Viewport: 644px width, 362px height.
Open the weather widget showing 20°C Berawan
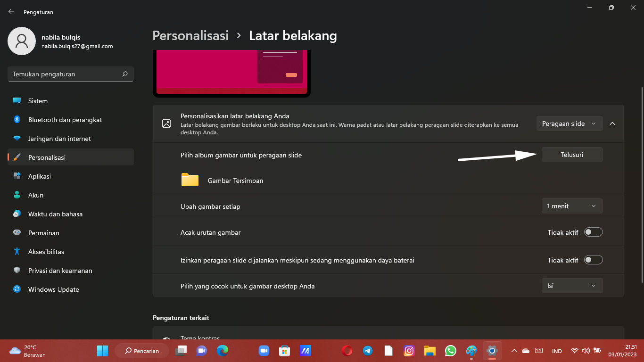click(28, 351)
